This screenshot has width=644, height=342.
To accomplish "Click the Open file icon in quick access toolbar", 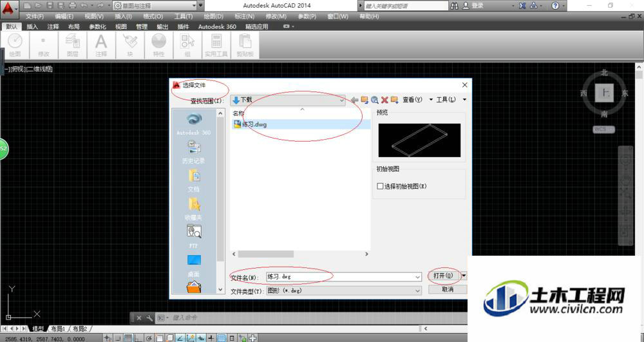I will click(38, 6).
